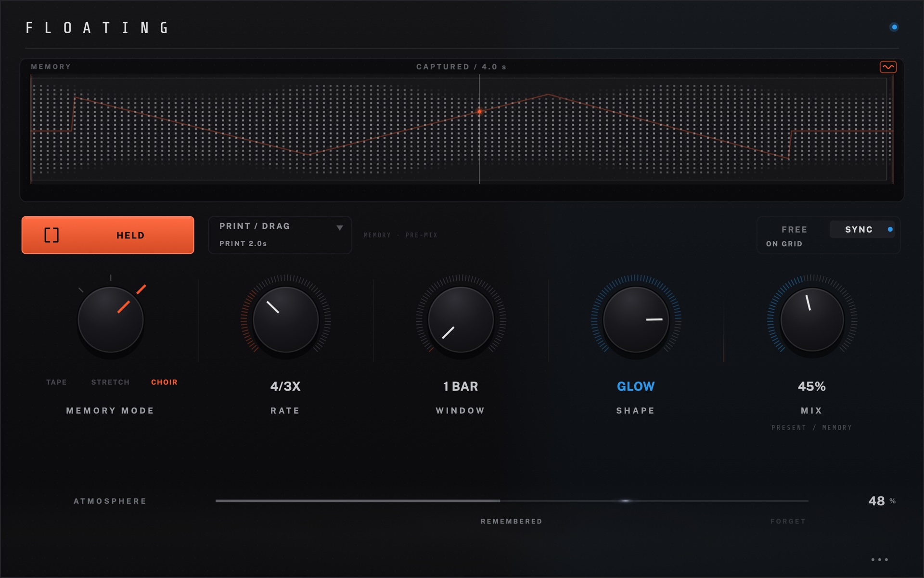Click the glowing Atmosphere slider handle
The width and height of the screenshot is (924, 578).
click(625, 501)
